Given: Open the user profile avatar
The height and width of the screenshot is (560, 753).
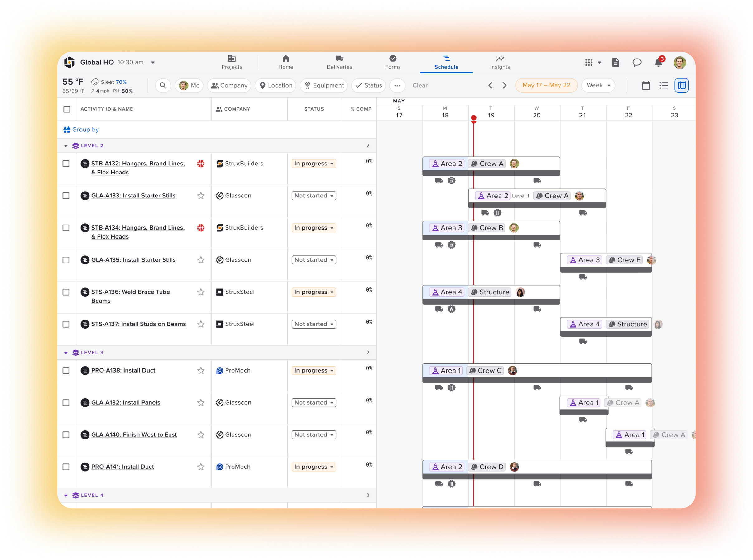Looking at the screenshot, I should point(680,62).
